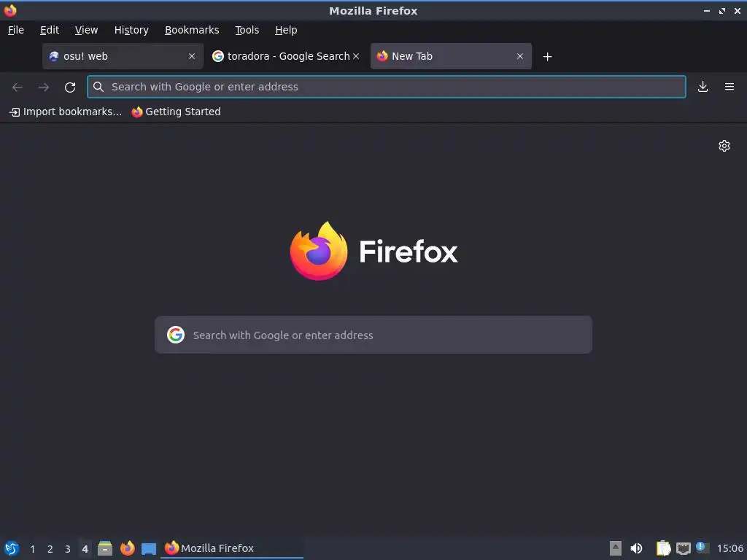Focus the address bar search field
Image resolution: width=747 pixels, height=560 pixels.
pyautogui.click(x=387, y=87)
